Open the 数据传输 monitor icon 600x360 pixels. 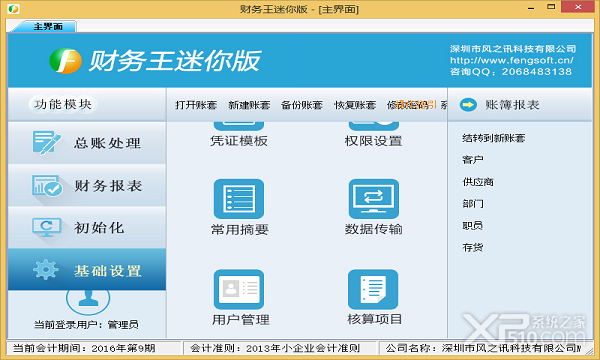373,199
